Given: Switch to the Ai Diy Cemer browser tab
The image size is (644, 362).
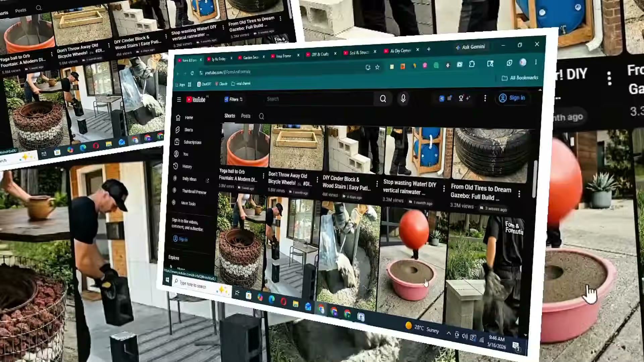Looking at the screenshot, I should (400, 51).
